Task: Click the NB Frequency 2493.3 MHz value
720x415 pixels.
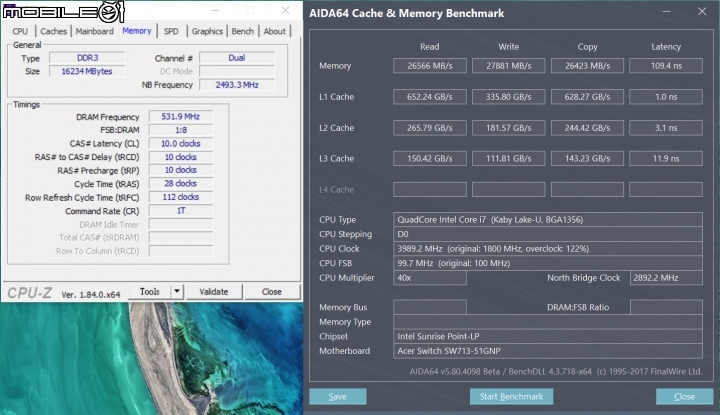Action: [x=237, y=85]
